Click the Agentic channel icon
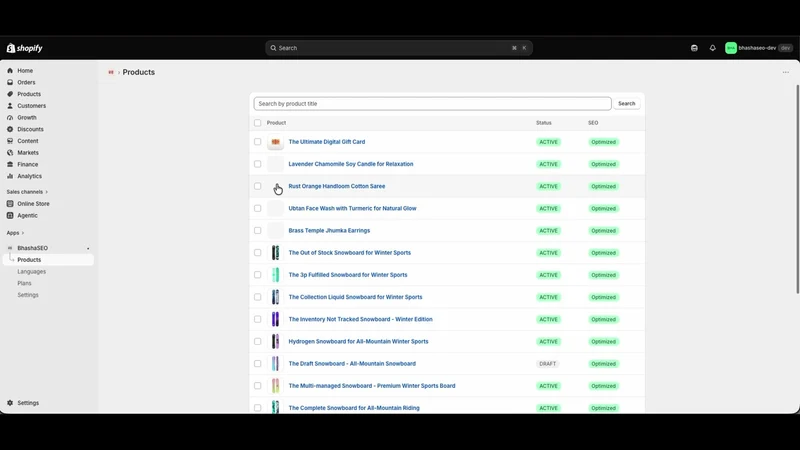The width and height of the screenshot is (800, 450). [x=10, y=216]
